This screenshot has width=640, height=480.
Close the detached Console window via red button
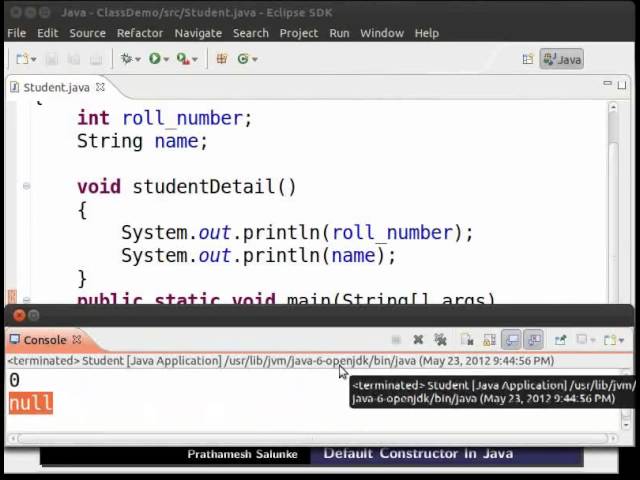(x=19, y=315)
